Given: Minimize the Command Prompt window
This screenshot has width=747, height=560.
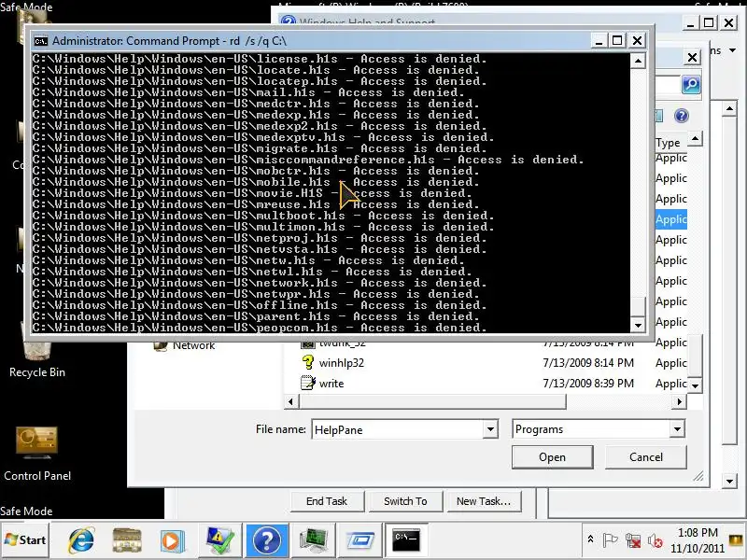Looking at the screenshot, I should point(599,41).
